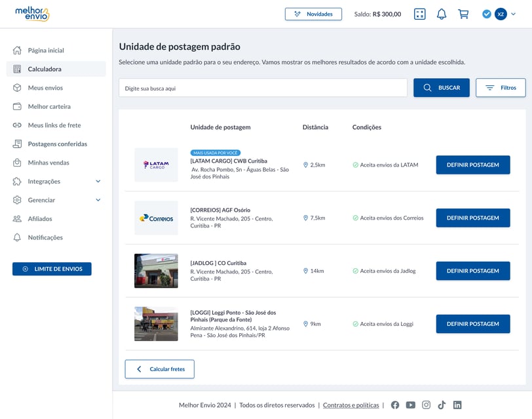This screenshot has height=419, width=532.
Task: Click DEFINIR POSTAGEM for Correios AGF Osório
Action: 473,218
